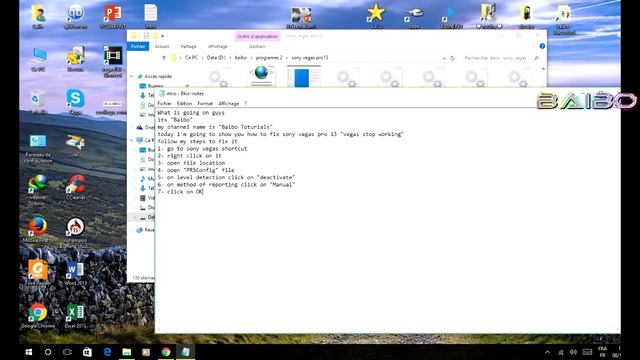Open Cortana search circle on taskbar

[48, 352]
